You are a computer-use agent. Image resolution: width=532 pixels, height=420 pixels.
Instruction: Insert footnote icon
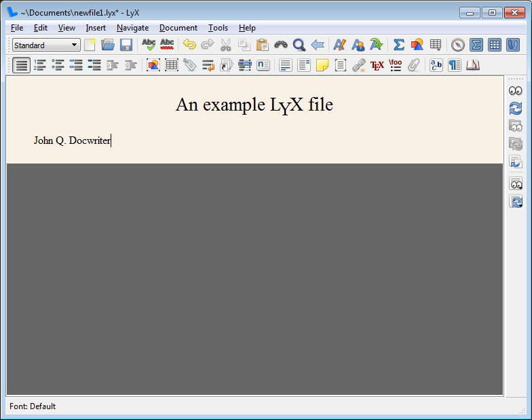tap(286, 65)
